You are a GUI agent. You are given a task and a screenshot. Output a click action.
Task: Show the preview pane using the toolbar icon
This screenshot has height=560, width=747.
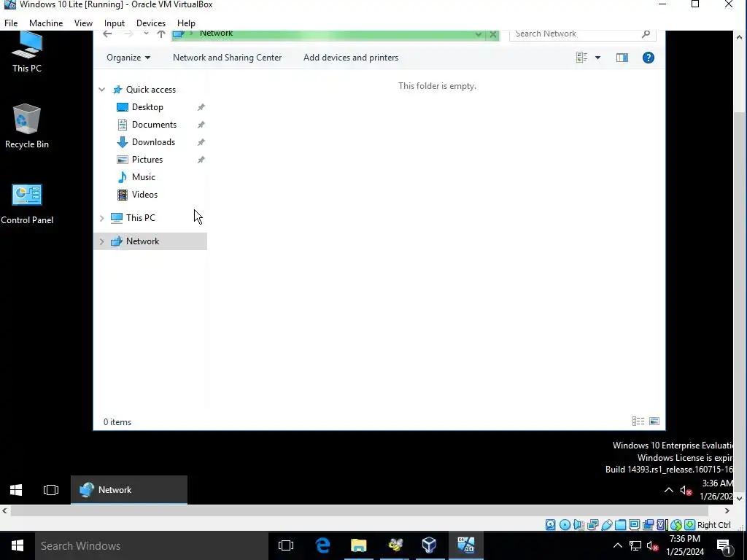click(x=622, y=58)
